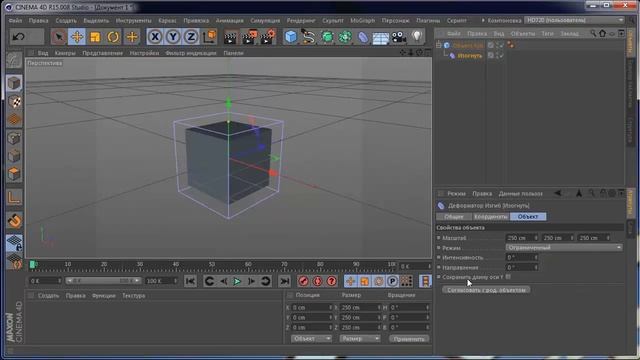Toggle the Изогнуть deformer enabled checkmark

tap(501, 56)
